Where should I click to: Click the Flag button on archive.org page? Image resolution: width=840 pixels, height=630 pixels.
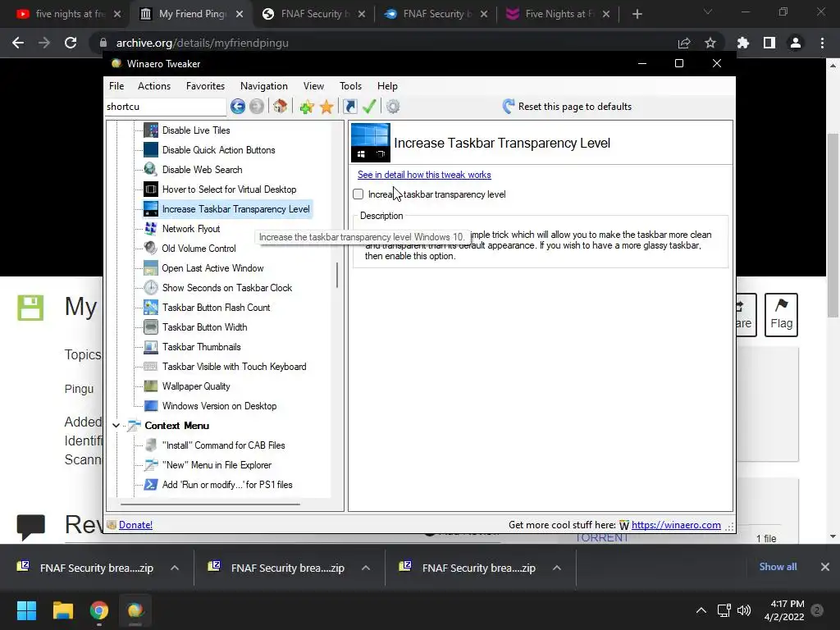tap(781, 315)
